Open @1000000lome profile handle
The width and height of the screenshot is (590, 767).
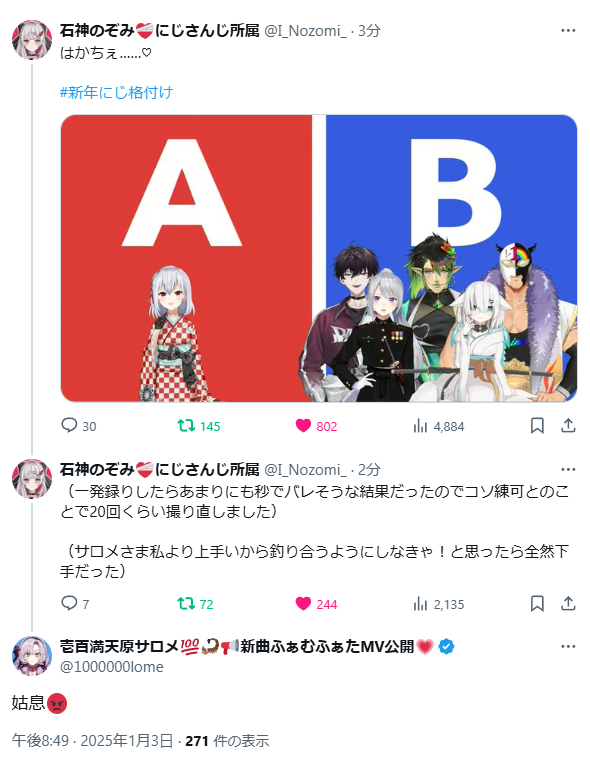112,667
